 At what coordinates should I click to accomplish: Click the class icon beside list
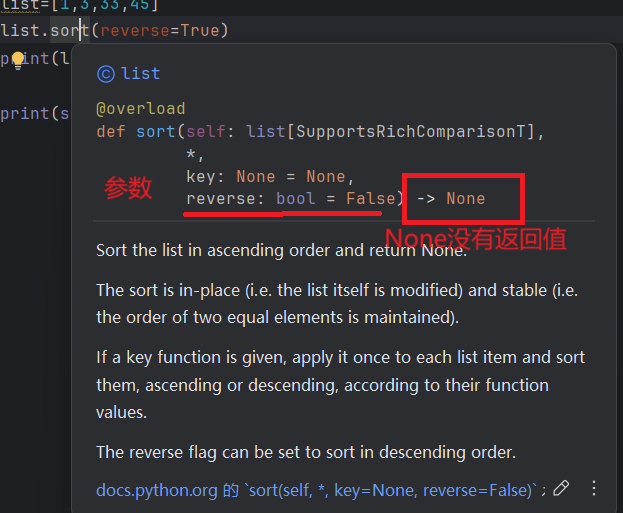pos(105,73)
